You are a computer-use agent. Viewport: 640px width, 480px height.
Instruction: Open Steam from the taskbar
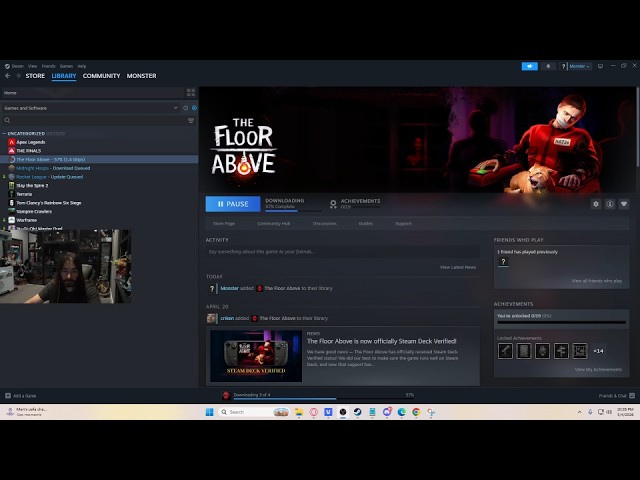coord(357,412)
